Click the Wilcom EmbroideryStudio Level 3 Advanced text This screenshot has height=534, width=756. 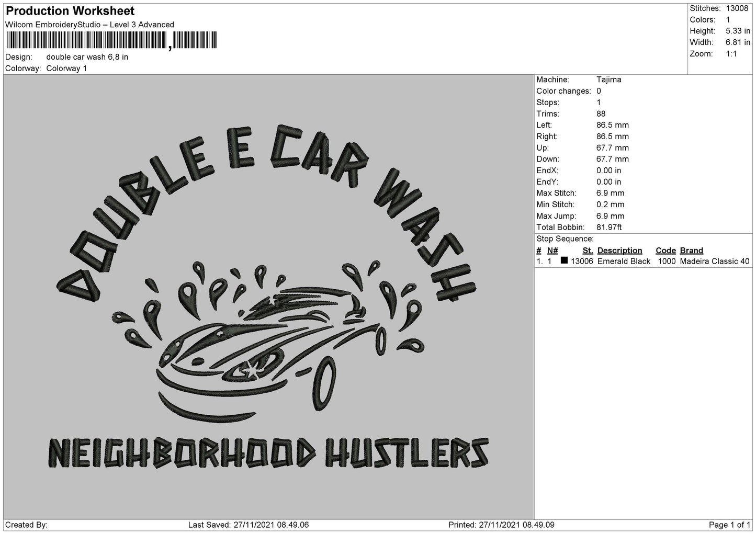tap(89, 25)
